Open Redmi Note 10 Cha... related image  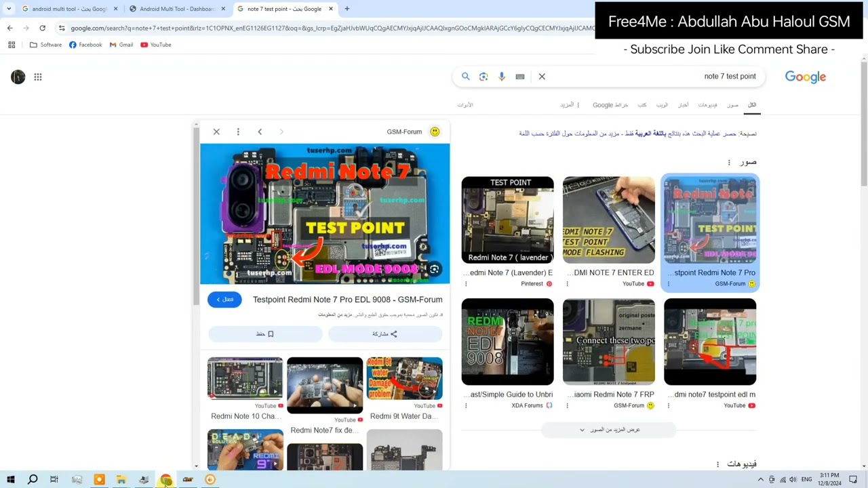[x=245, y=380]
